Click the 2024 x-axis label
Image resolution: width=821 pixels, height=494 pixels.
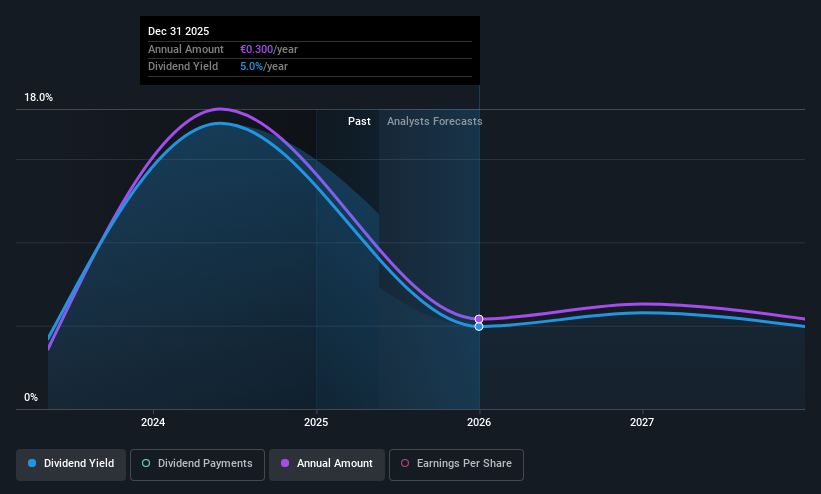[x=153, y=422]
